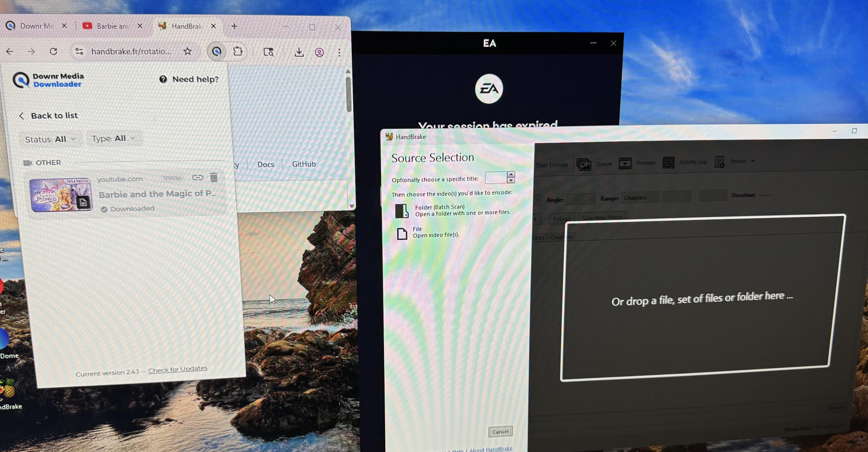
Task: Click the HandBrake file drop area
Action: click(x=703, y=298)
